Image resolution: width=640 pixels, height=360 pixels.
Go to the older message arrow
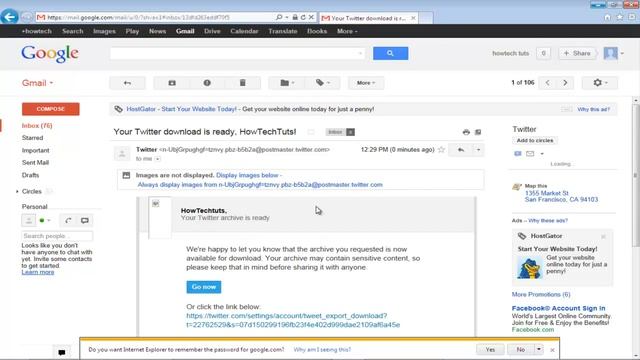tap(565, 83)
